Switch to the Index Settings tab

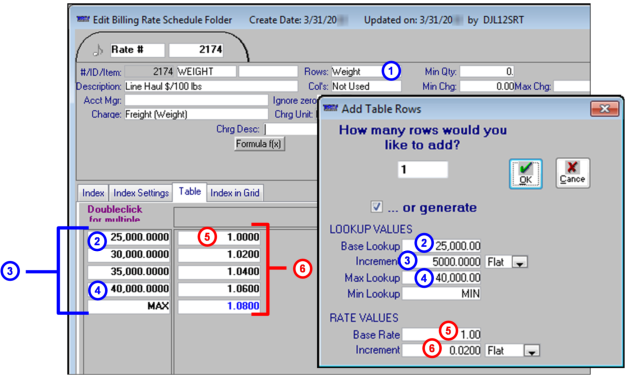tap(141, 193)
